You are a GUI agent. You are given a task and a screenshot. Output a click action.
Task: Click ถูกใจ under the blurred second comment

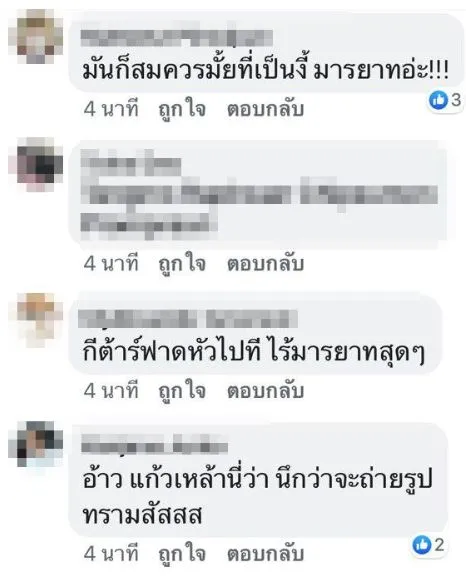click(x=182, y=264)
